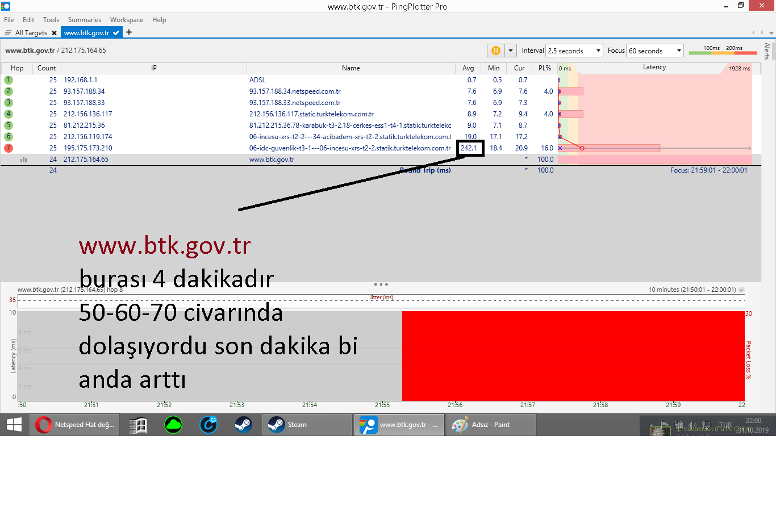Sort by the Min column header

[494, 68]
